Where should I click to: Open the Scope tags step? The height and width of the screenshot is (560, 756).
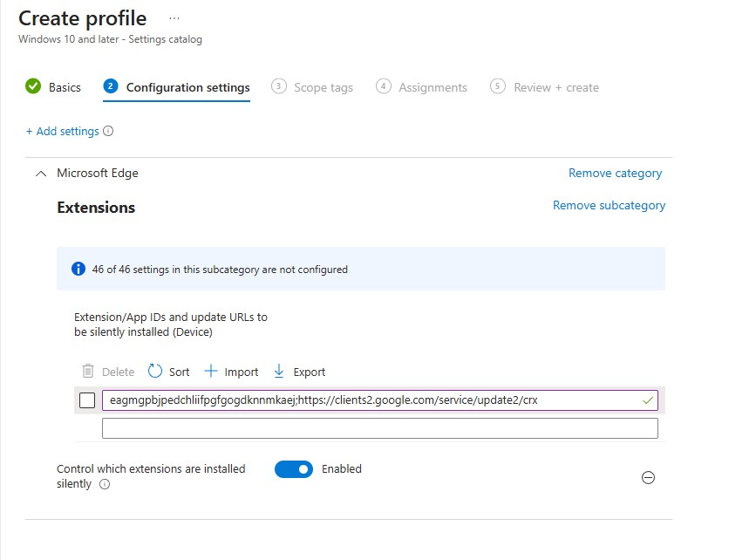coord(312,87)
